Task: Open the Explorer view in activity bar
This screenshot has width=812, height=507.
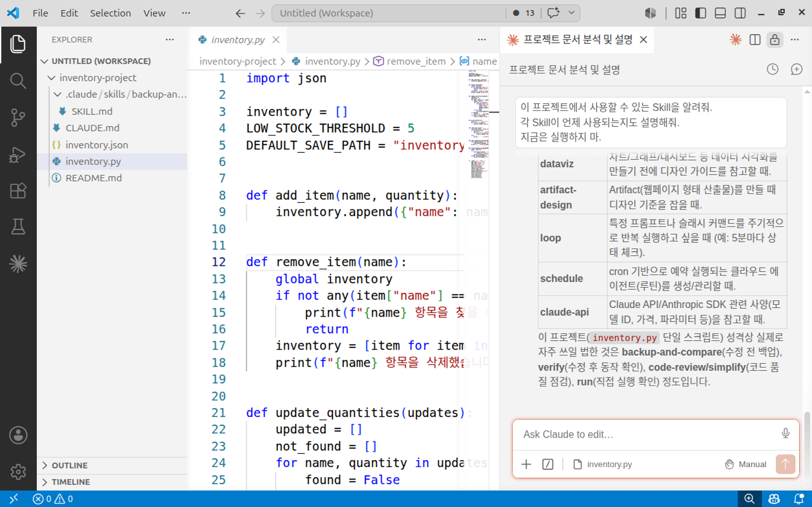Action: click(x=18, y=44)
